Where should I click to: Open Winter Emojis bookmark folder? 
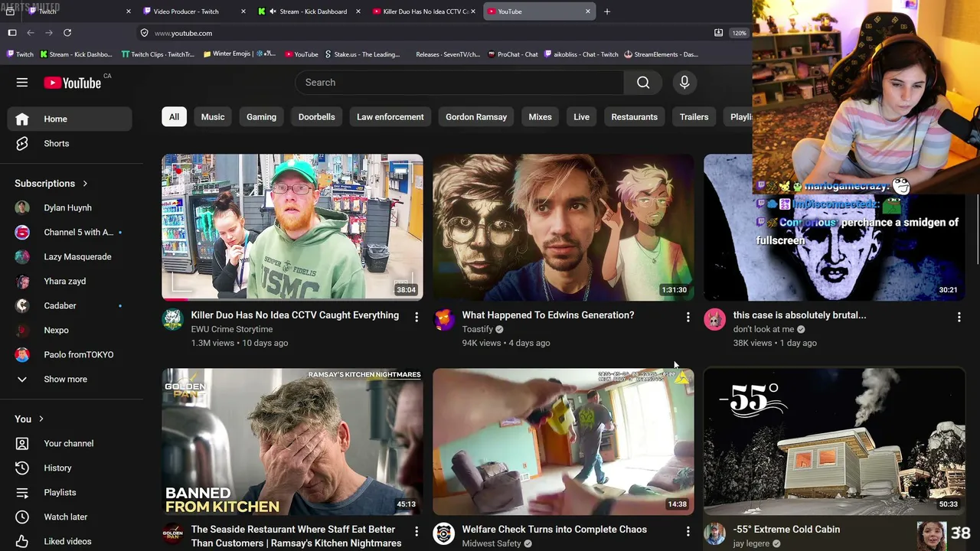point(240,54)
